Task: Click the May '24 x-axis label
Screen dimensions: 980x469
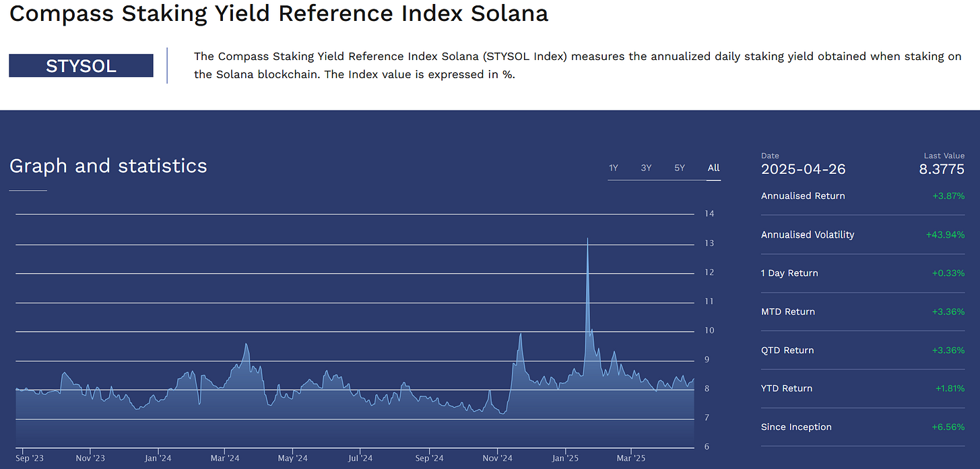Action: click(292, 458)
